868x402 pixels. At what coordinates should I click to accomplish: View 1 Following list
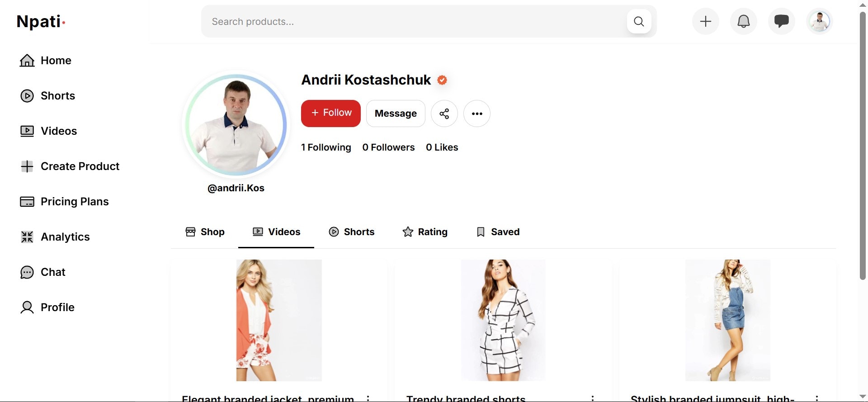(x=326, y=147)
